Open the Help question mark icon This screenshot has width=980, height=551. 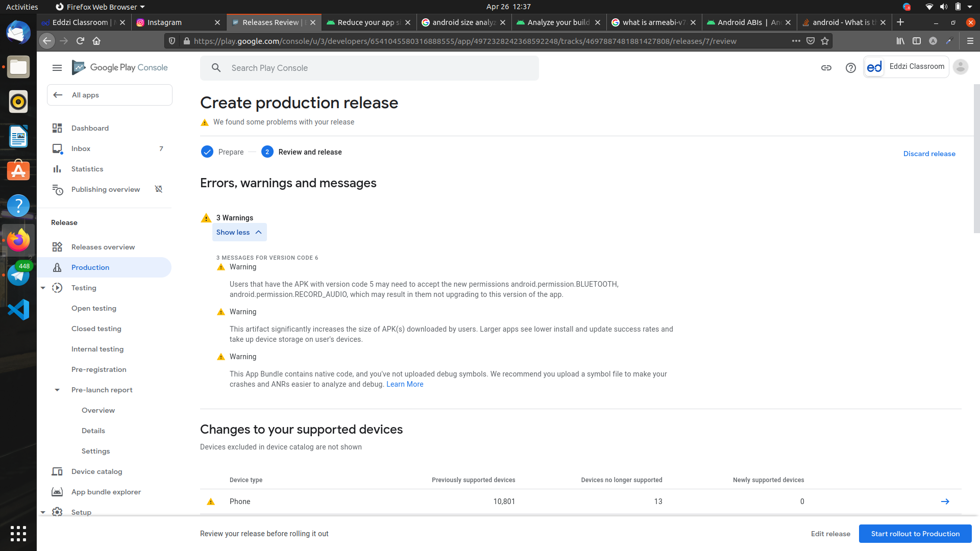(850, 68)
